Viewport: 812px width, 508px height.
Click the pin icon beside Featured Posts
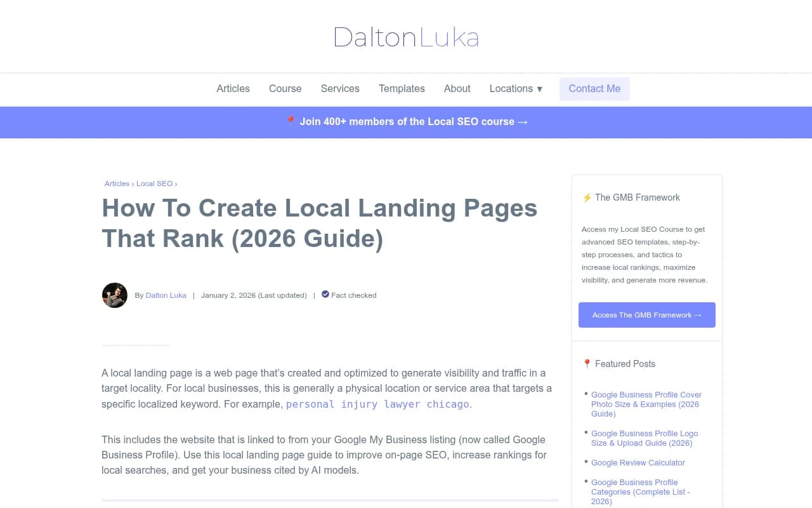(x=587, y=364)
